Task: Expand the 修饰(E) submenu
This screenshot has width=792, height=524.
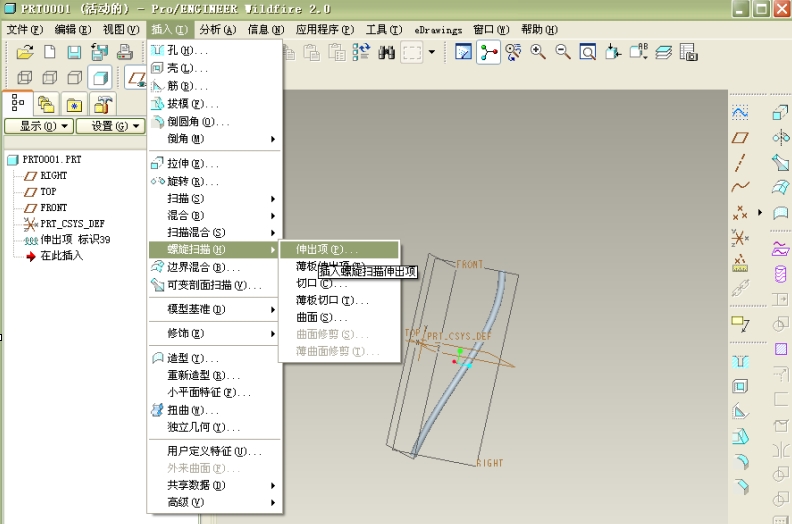Action: [214, 334]
